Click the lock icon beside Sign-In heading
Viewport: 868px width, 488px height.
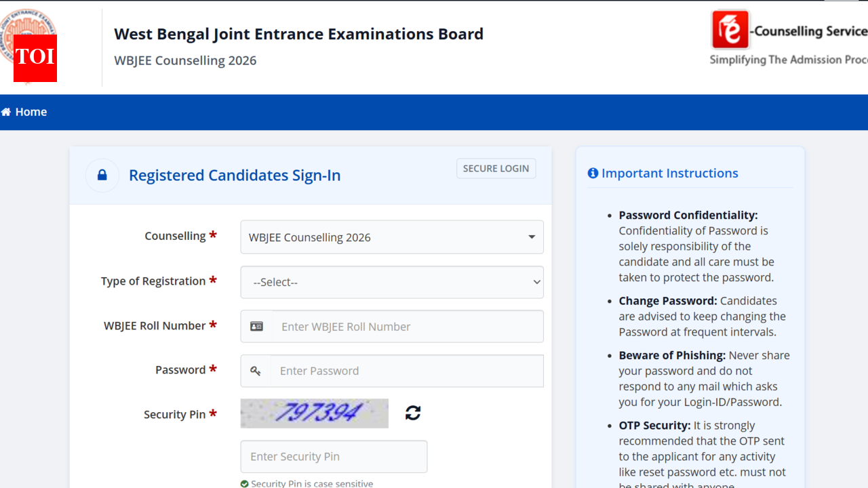[x=102, y=176]
